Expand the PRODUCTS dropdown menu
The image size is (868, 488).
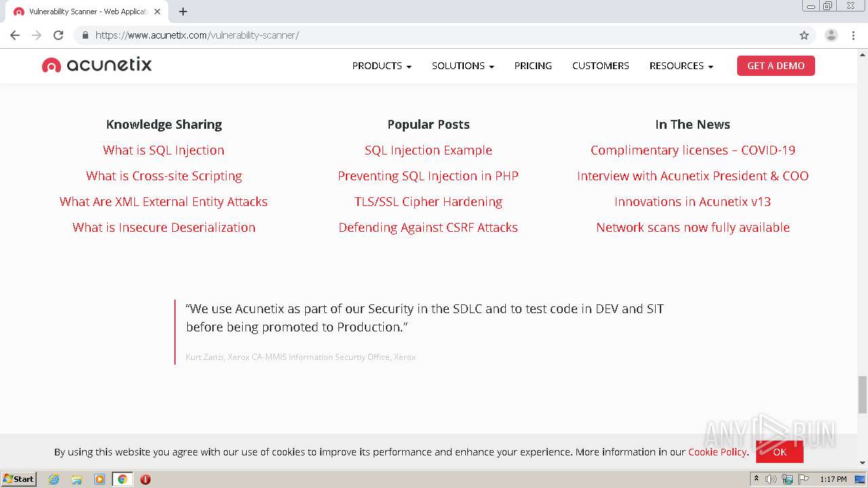pos(382,66)
